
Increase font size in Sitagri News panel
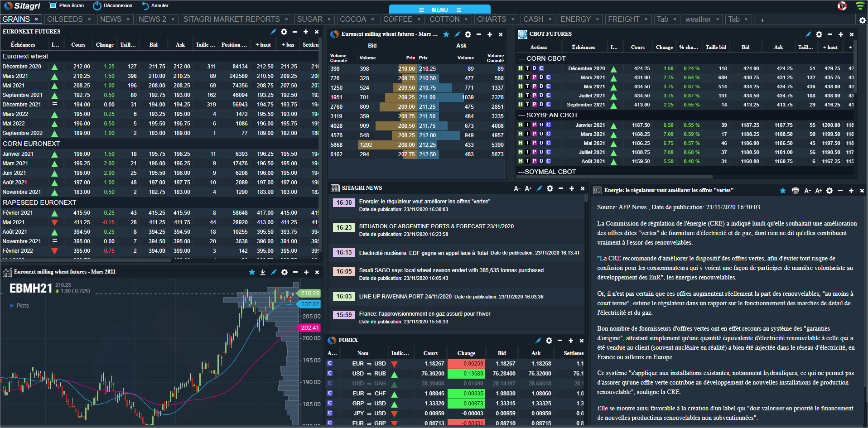click(528, 188)
